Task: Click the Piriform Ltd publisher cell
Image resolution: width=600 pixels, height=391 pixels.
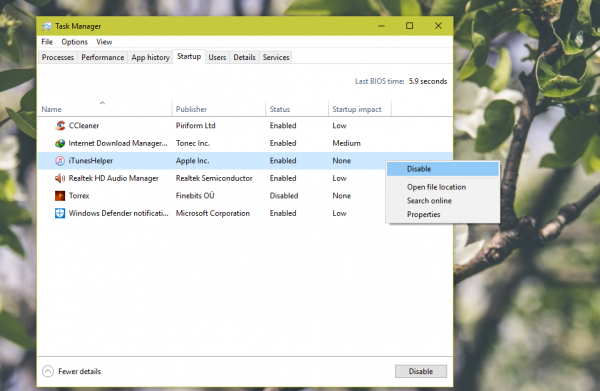Action: (196, 125)
